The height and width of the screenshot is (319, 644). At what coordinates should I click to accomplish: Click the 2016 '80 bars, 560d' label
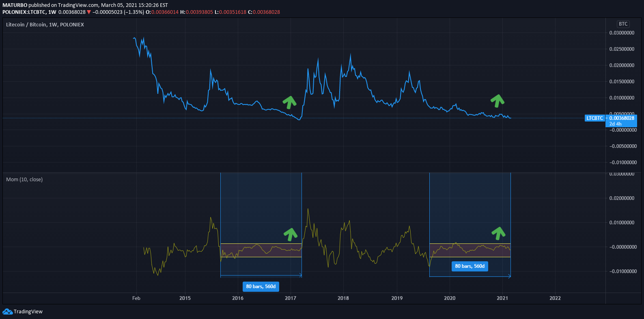click(x=261, y=286)
